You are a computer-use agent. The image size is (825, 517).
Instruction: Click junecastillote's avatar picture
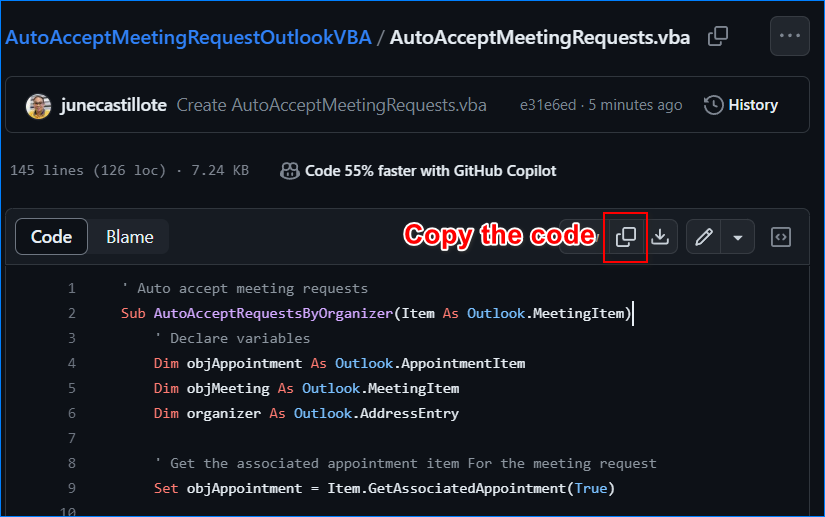(38, 106)
